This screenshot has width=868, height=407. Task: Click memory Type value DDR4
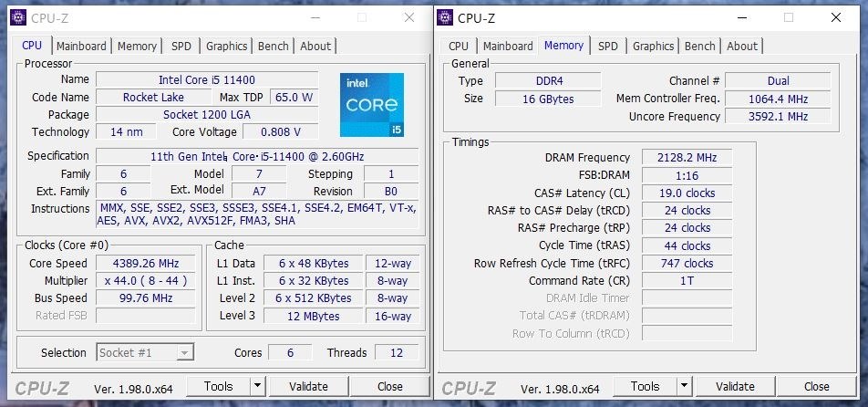[548, 81]
